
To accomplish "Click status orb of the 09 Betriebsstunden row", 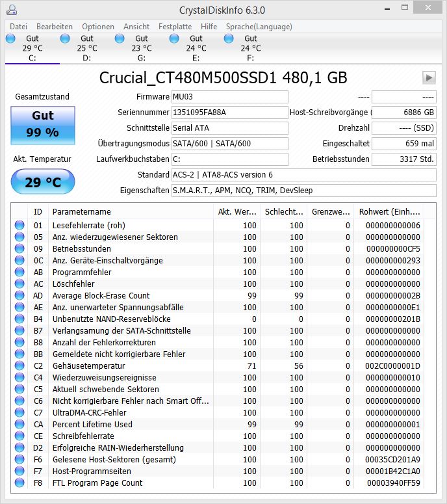I will [19, 248].
